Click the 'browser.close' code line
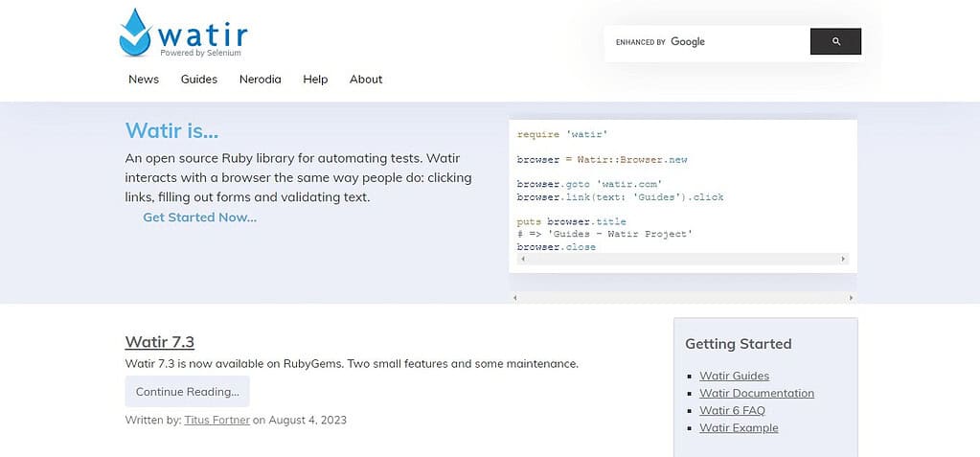Screen dimensions: 980x457 point(557,247)
